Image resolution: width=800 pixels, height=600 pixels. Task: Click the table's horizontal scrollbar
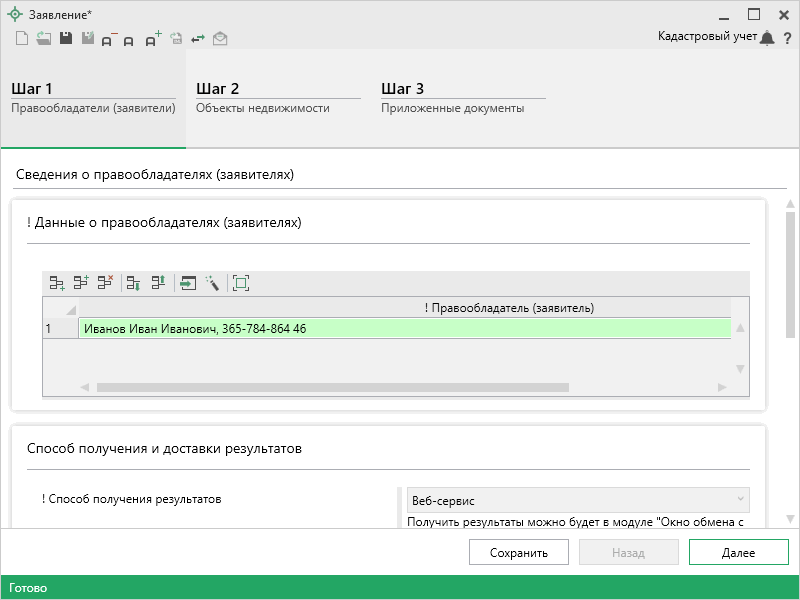(332, 387)
